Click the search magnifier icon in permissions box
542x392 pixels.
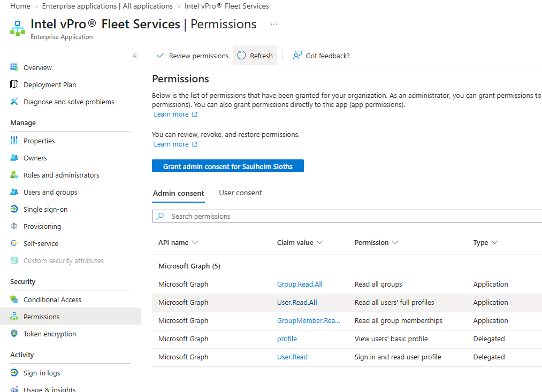(x=161, y=216)
